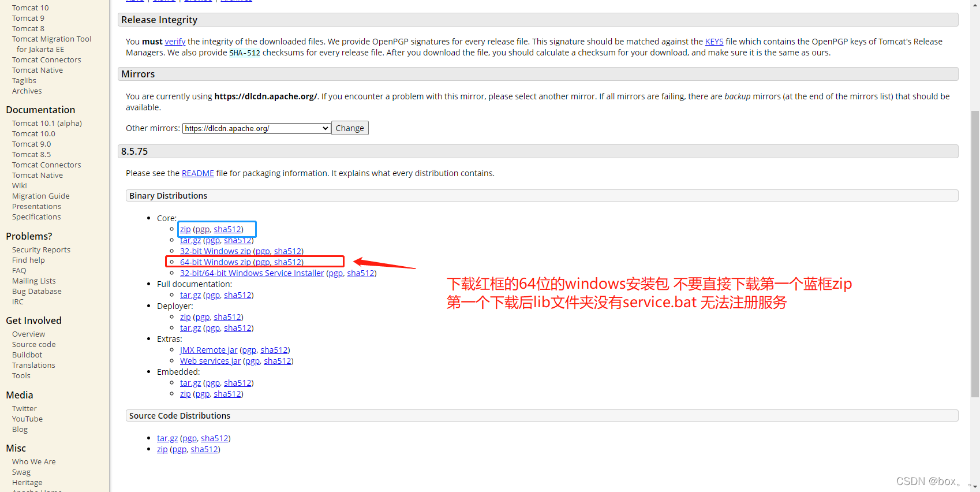Open Tomcat 10 download page in sidebar
Image resolution: width=980 pixels, height=492 pixels.
[x=31, y=8]
